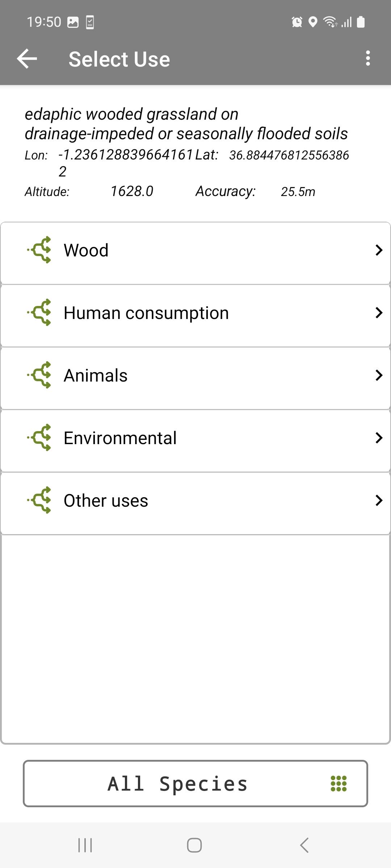
Task: Expand the Environmental chevron arrow
Action: point(379,438)
